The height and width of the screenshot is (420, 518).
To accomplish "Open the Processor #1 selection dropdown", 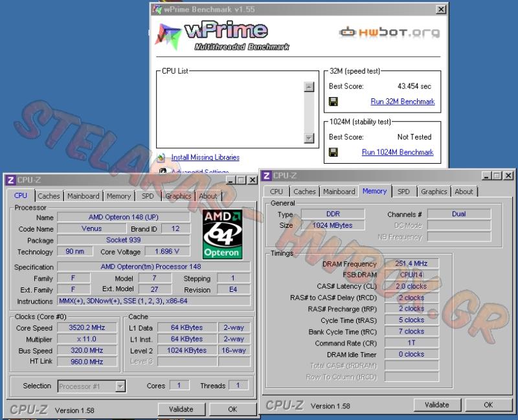I will [x=120, y=386].
